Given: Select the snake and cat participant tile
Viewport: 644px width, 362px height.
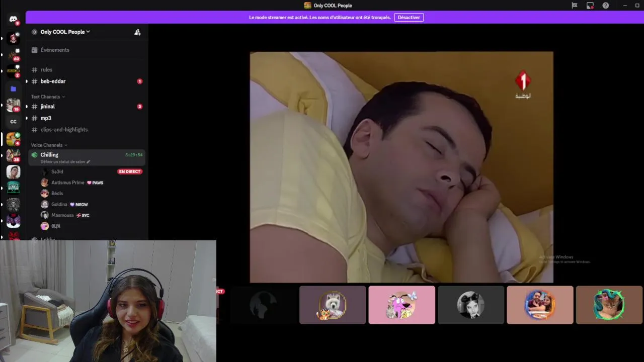Looking at the screenshot, I should pyautogui.click(x=609, y=305).
